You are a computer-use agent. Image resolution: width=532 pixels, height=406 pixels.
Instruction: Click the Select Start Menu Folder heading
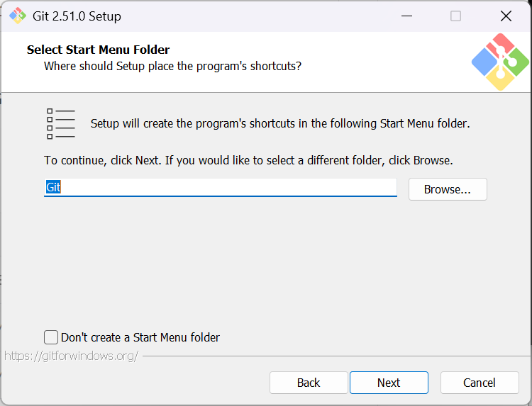point(98,50)
